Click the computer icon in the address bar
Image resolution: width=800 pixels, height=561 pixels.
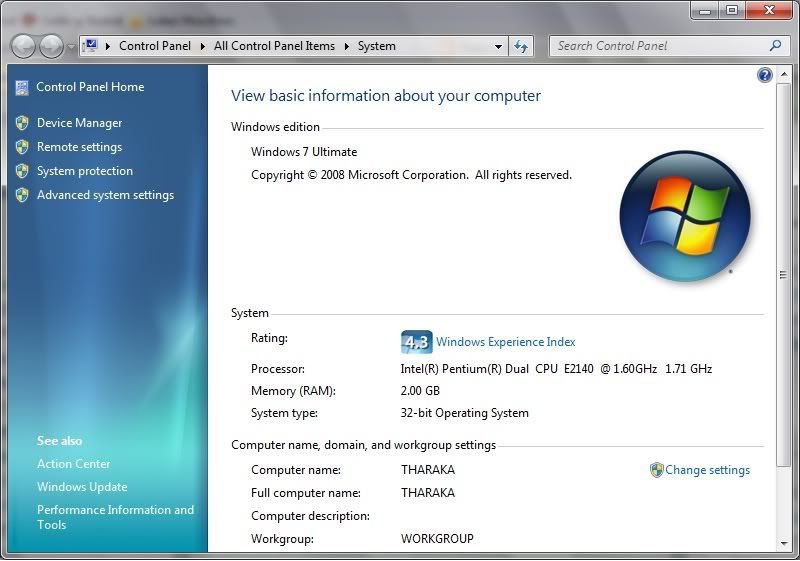(x=91, y=46)
